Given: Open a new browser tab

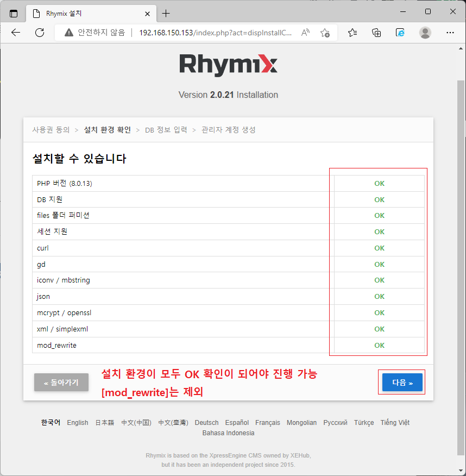Looking at the screenshot, I should pyautogui.click(x=166, y=14).
